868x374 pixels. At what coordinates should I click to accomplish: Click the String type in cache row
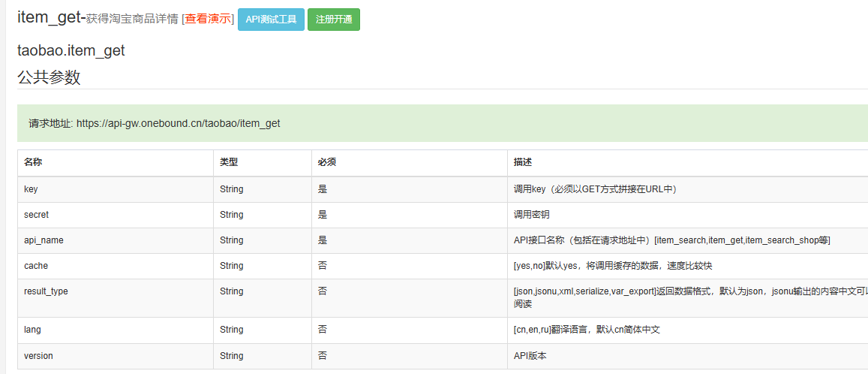coord(231,265)
